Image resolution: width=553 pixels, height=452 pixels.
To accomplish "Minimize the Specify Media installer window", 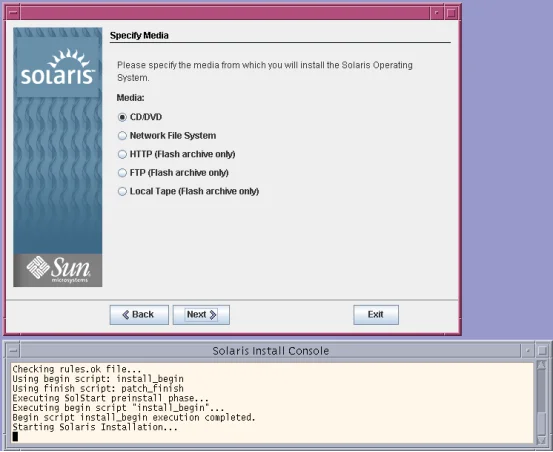I will pos(437,13).
